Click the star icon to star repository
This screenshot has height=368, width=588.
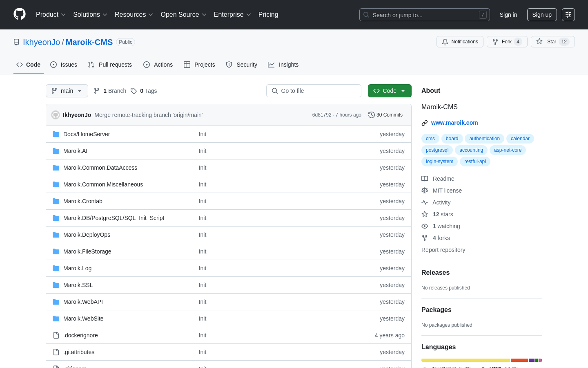(x=539, y=41)
